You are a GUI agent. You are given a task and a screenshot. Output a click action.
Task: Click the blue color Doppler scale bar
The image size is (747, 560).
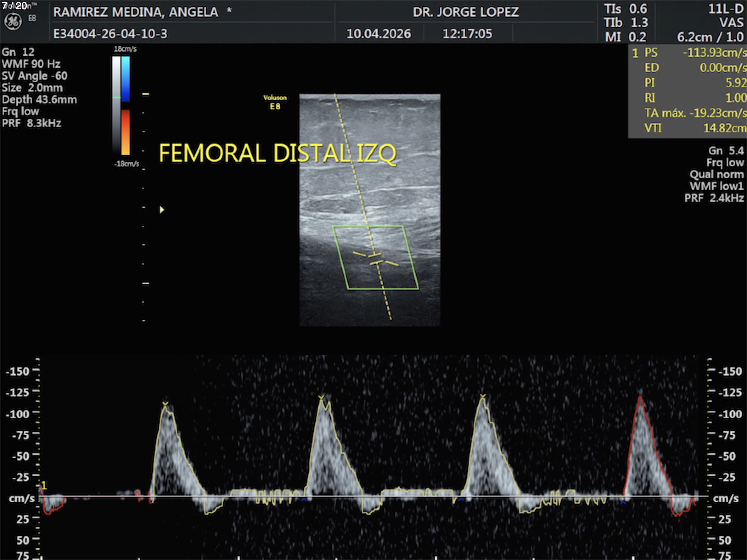126,78
